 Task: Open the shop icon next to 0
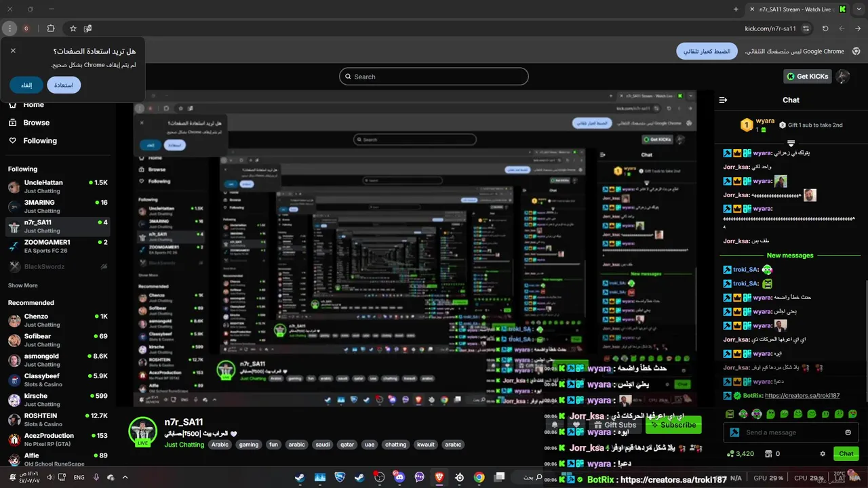768,453
